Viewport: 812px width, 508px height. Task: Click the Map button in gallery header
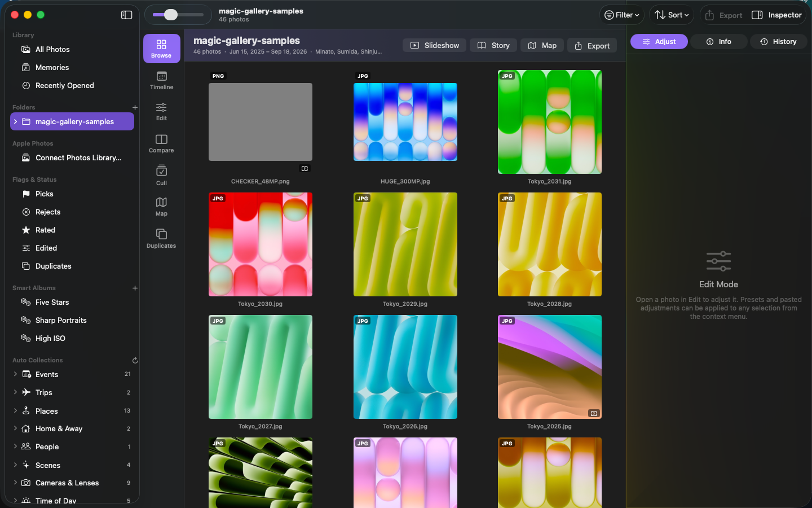(542, 46)
